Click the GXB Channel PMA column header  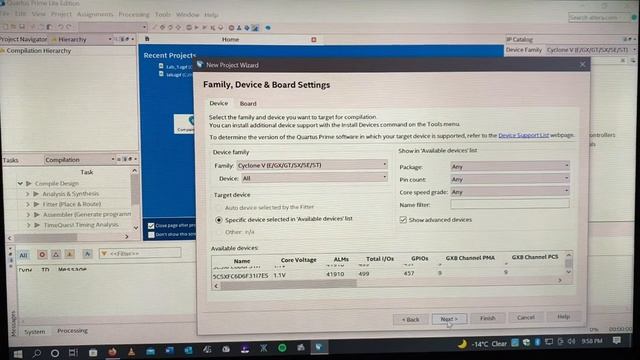[x=470, y=258]
